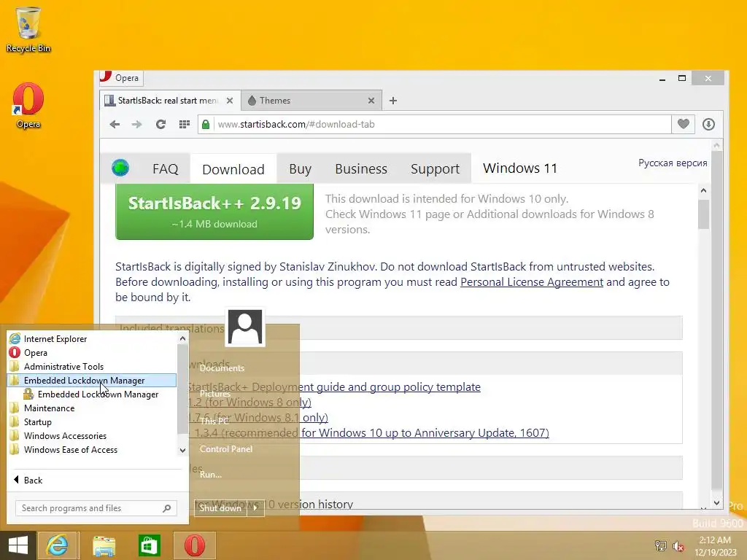This screenshot has height=560, width=747.
Task: Switch to Русская версия
Action: pyautogui.click(x=673, y=163)
